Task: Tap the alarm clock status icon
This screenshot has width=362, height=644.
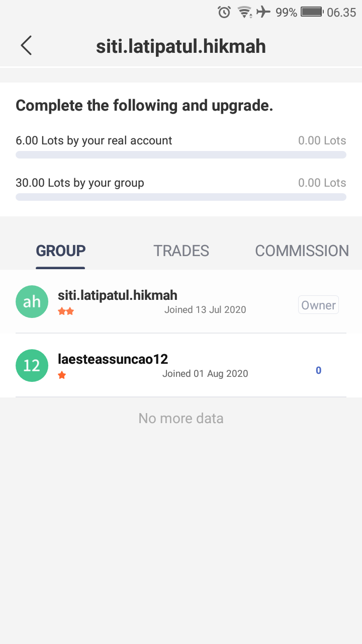Action: pyautogui.click(x=224, y=12)
